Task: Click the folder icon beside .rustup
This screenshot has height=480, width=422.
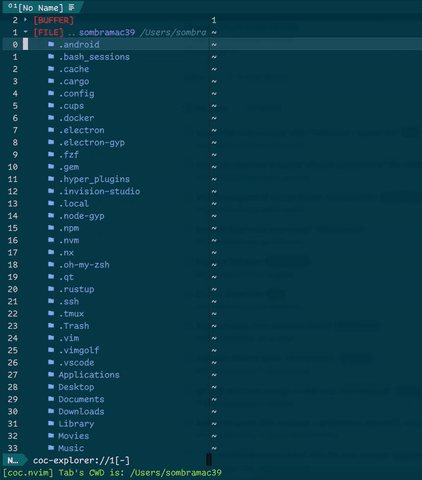Action: click(x=51, y=289)
